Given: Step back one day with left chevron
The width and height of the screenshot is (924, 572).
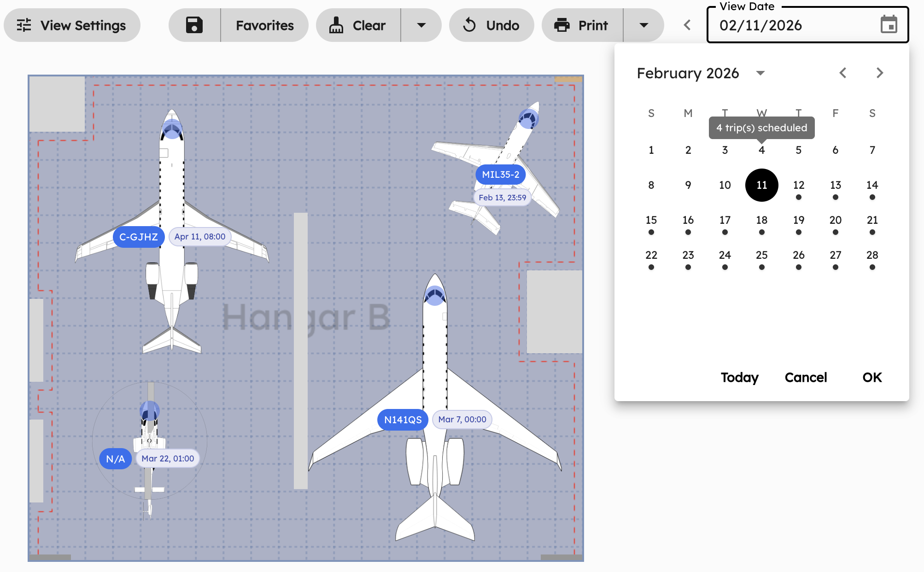Looking at the screenshot, I should [x=687, y=25].
